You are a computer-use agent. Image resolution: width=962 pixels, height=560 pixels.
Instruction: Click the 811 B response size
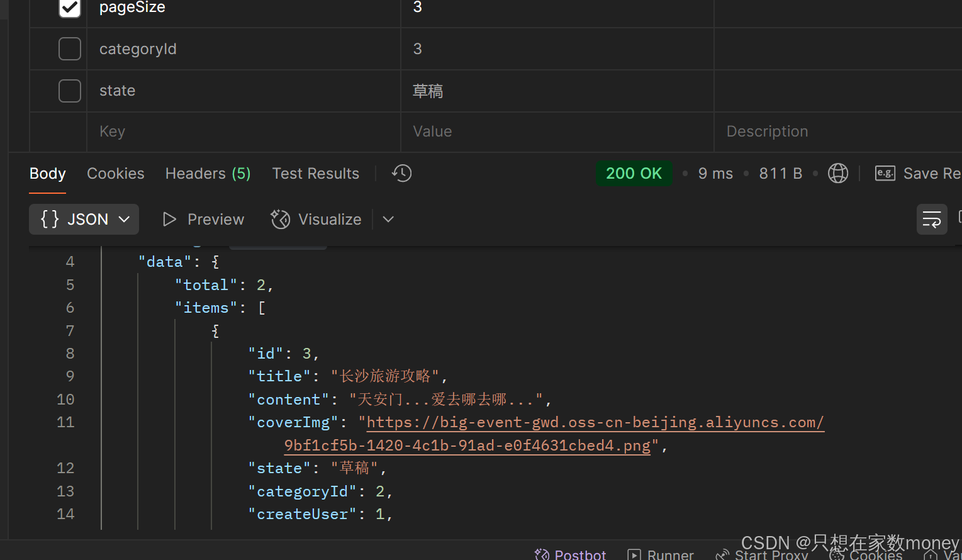pos(780,174)
